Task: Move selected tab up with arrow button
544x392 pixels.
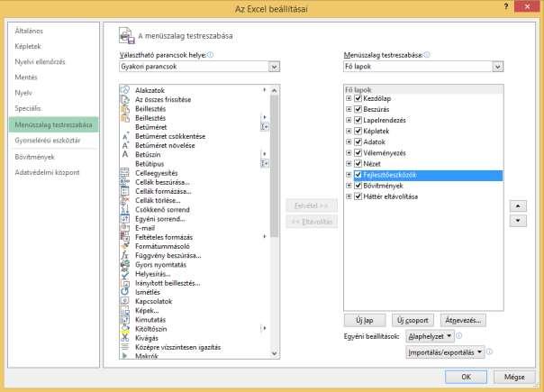Action: (x=518, y=205)
